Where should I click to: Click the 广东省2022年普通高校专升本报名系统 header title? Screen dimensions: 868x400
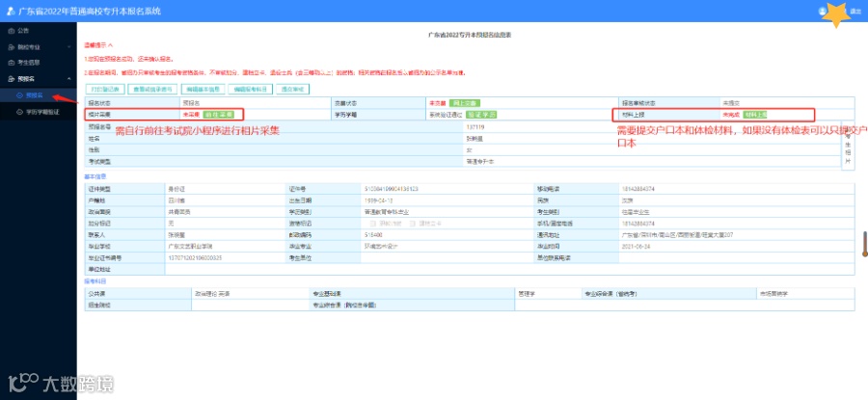(x=90, y=11)
